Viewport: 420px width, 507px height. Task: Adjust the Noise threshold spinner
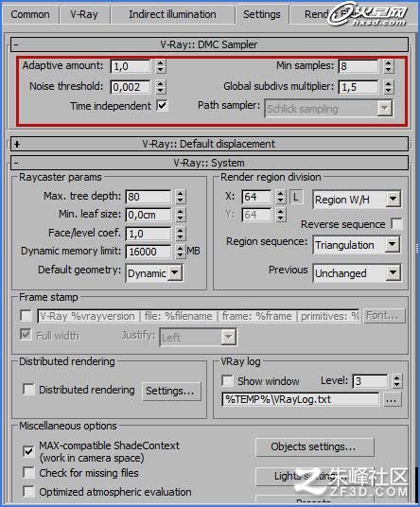pyautogui.click(x=161, y=87)
